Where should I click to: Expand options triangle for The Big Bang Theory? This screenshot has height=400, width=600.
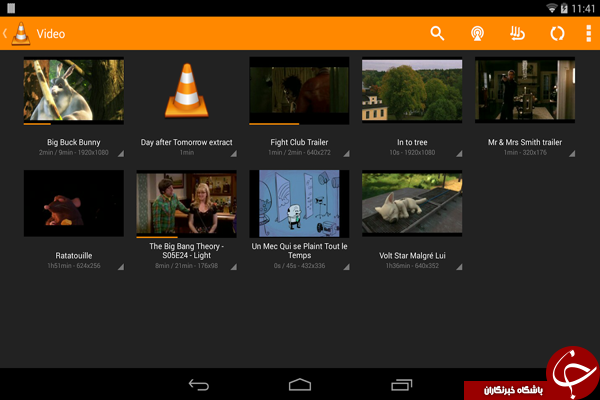tap(234, 267)
